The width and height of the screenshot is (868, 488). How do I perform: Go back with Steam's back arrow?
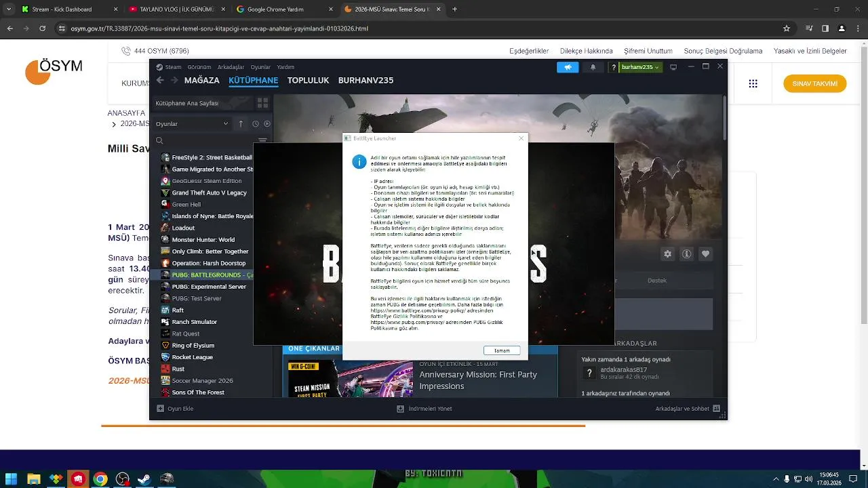160,80
